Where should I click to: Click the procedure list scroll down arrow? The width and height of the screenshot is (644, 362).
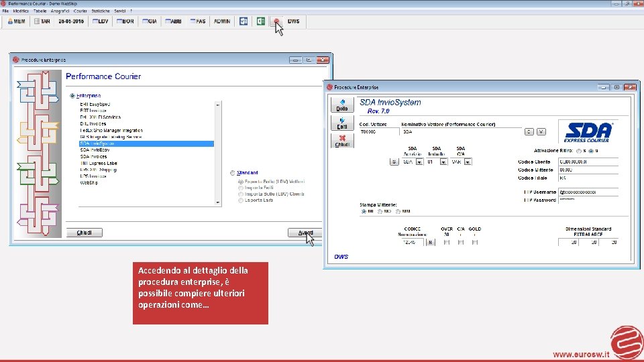coord(217,202)
